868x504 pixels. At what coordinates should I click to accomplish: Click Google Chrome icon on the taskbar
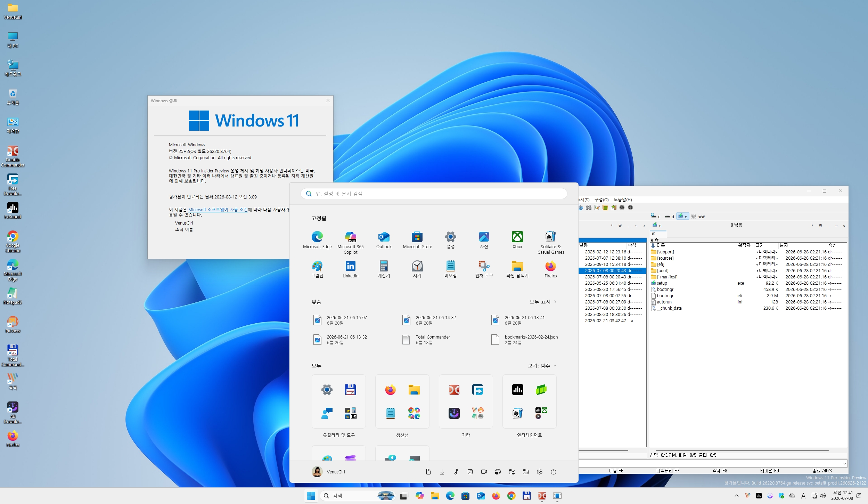click(511, 496)
